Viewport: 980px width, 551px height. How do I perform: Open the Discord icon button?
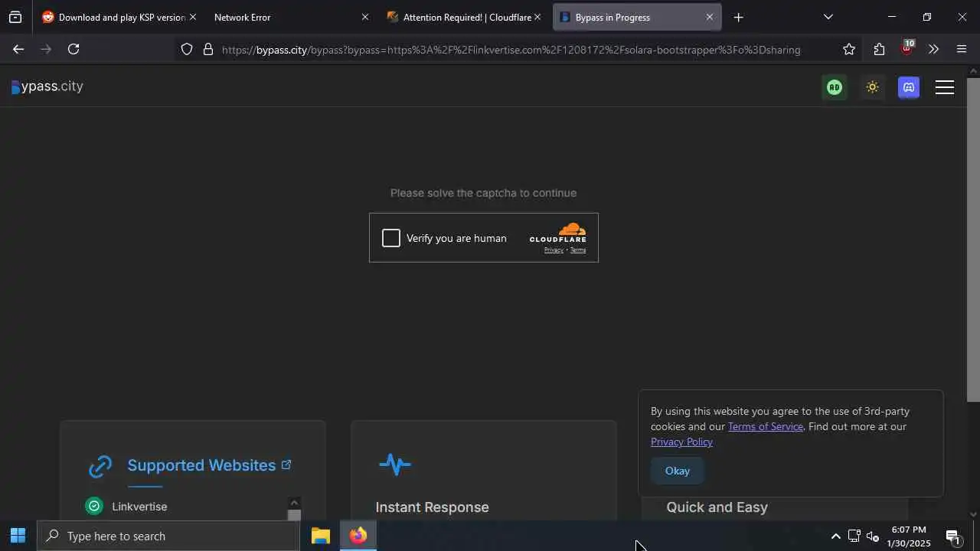click(909, 87)
